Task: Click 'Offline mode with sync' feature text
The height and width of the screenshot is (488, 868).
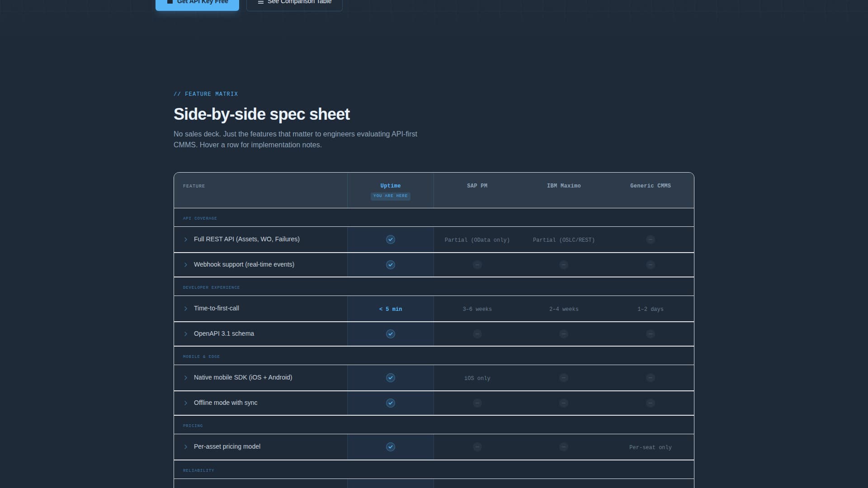Action: click(x=226, y=403)
